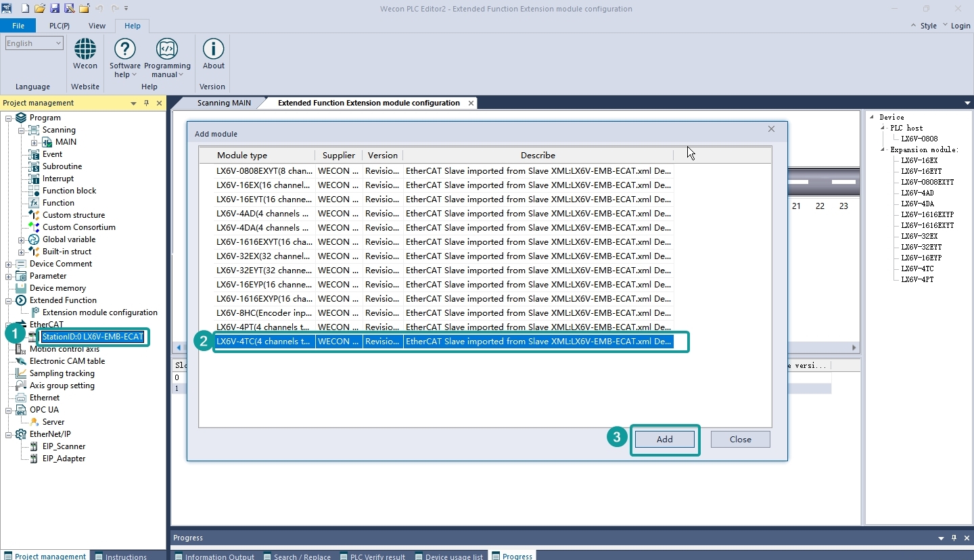Create a new project from quick access toolbar

25,9
